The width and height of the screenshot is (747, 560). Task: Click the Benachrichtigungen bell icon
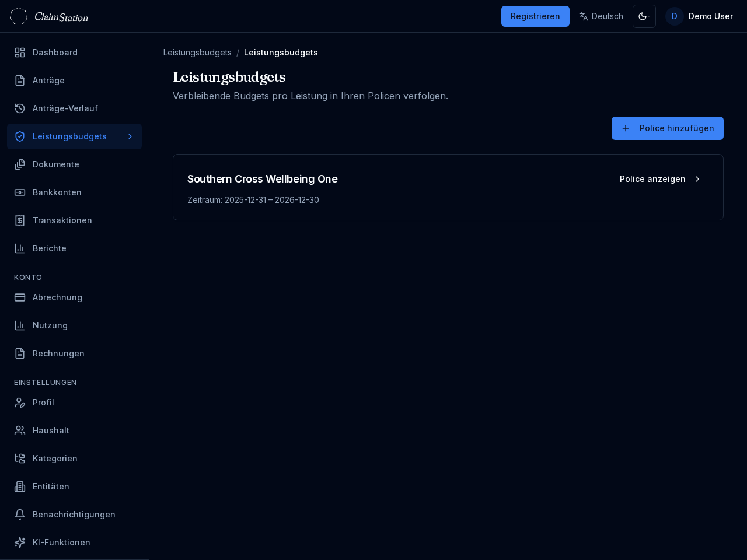(x=20, y=514)
